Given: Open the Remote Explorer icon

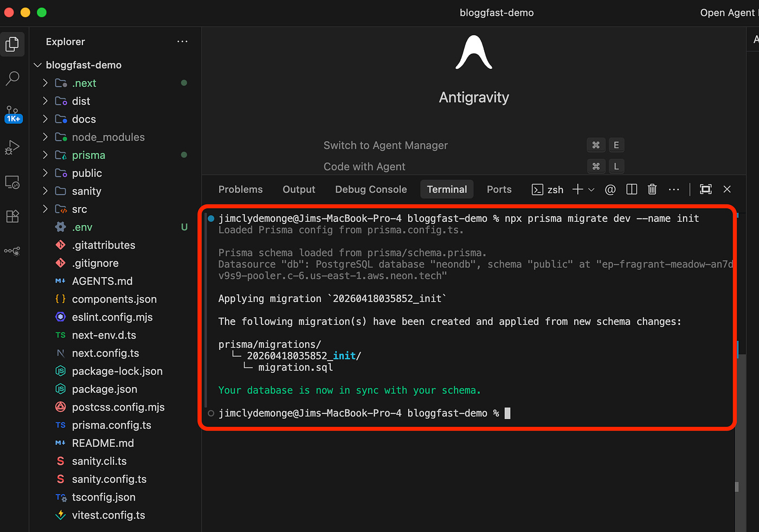Looking at the screenshot, I should (12, 182).
